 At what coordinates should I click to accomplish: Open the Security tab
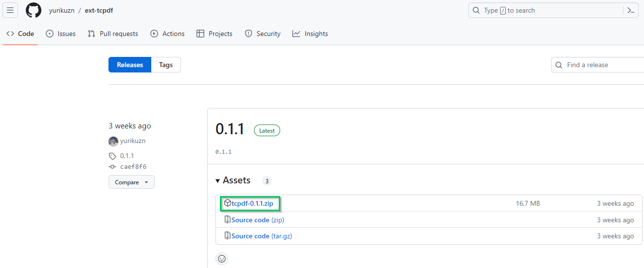(263, 34)
